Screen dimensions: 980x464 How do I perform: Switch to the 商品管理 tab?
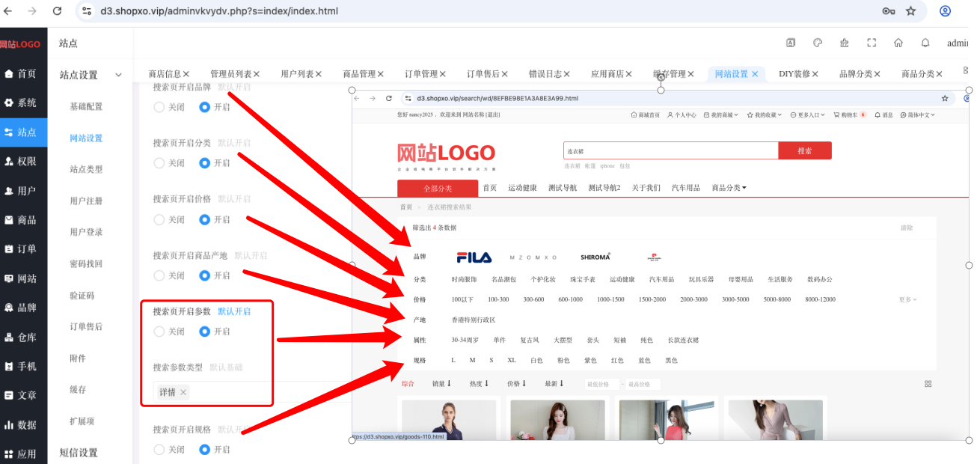[359, 74]
